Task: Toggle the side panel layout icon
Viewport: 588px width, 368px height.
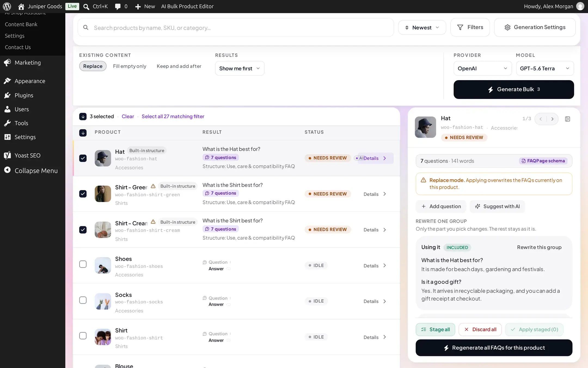Action: tap(568, 119)
